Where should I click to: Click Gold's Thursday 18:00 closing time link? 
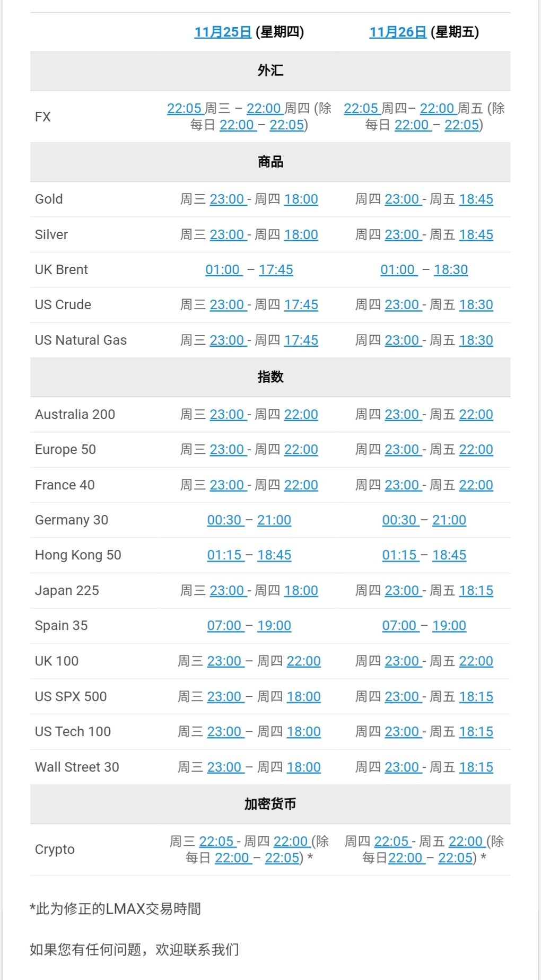[x=301, y=199]
